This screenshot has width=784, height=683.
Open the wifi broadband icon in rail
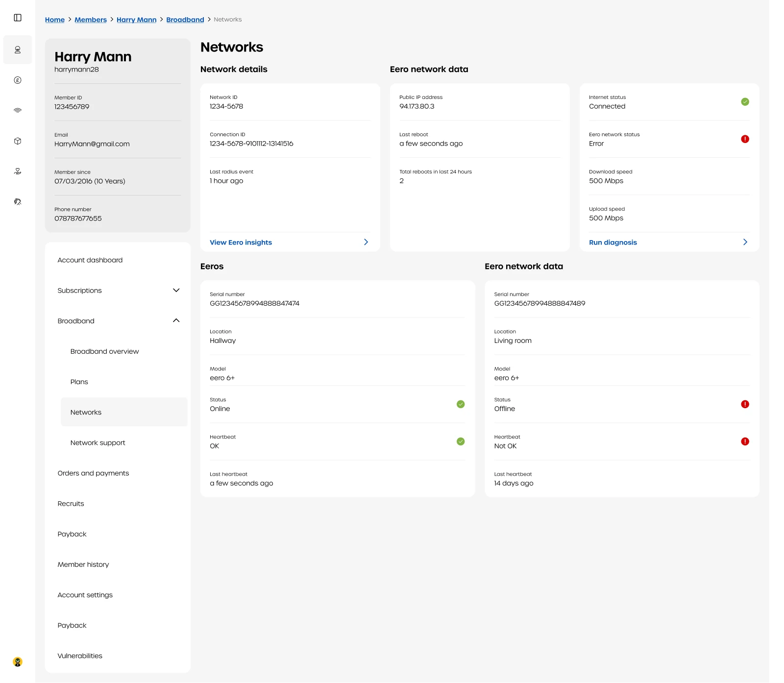coord(18,111)
